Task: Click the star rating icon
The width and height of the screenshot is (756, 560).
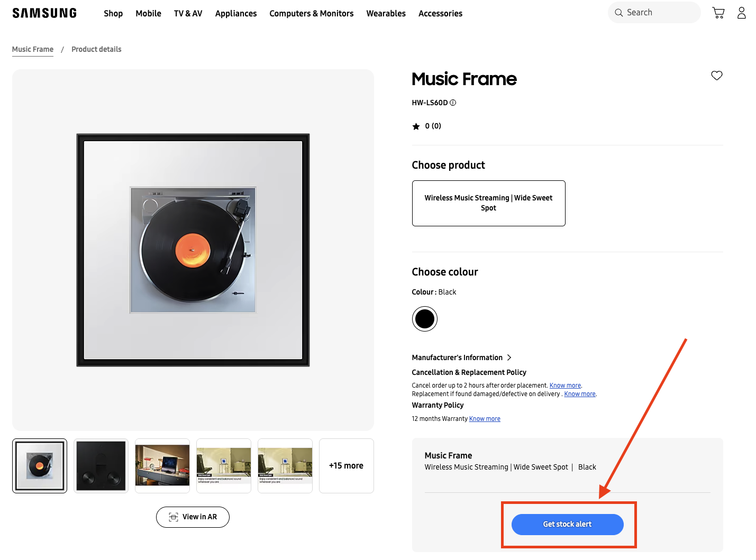Action: pos(416,126)
